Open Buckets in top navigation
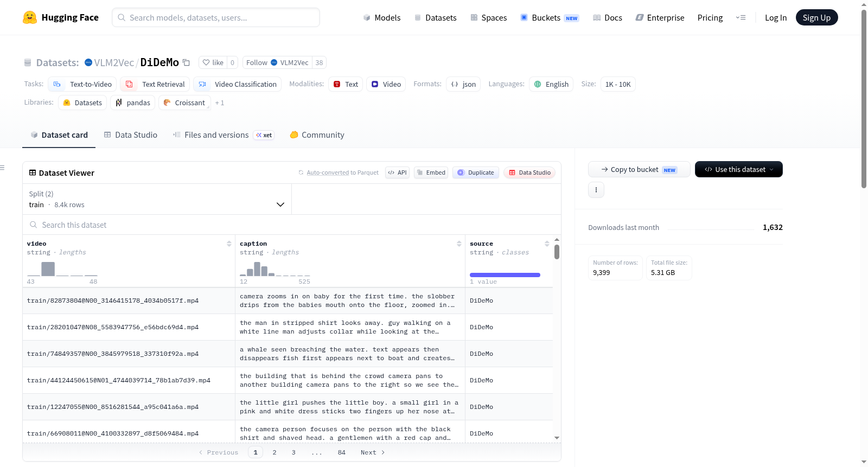The image size is (868, 467). click(x=550, y=17)
